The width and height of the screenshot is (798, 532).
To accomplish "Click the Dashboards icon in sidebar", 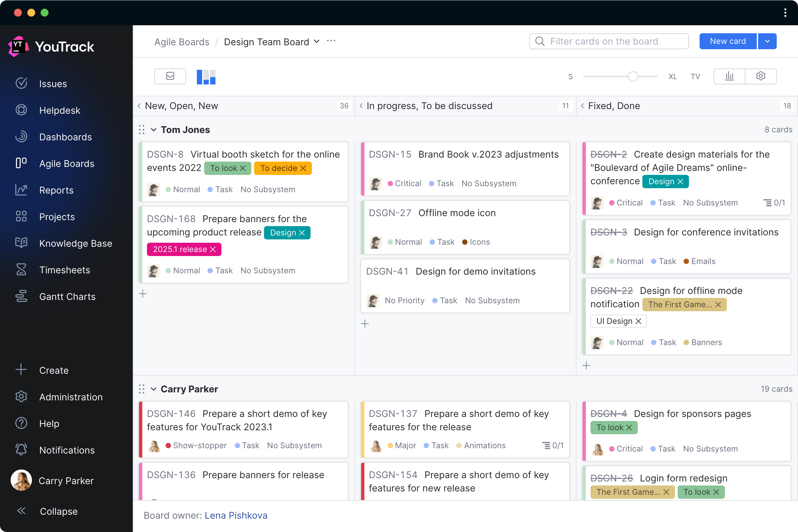I will [x=21, y=137].
